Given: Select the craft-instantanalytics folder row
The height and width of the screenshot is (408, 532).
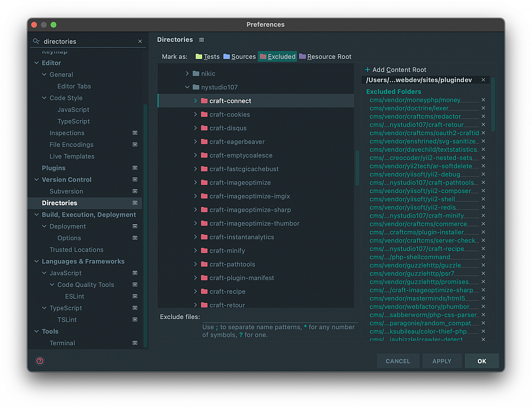Looking at the screenshot, I should pyautogui.click(x=256, y=237).
